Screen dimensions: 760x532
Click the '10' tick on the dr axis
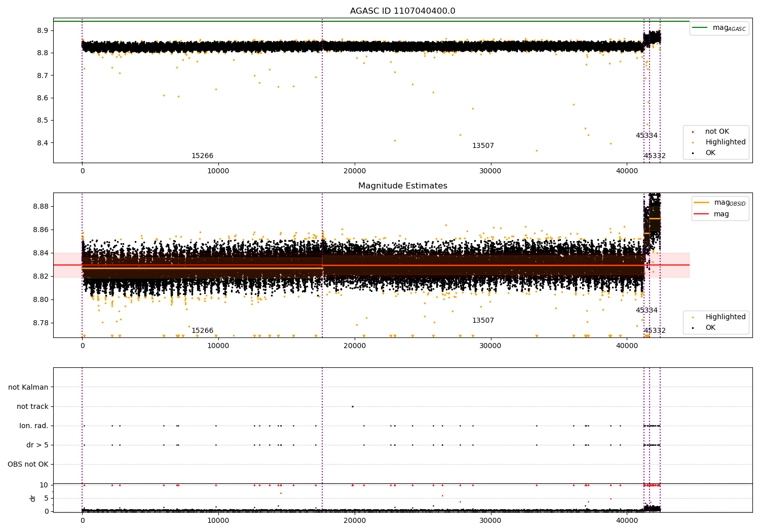coord(44,485)
